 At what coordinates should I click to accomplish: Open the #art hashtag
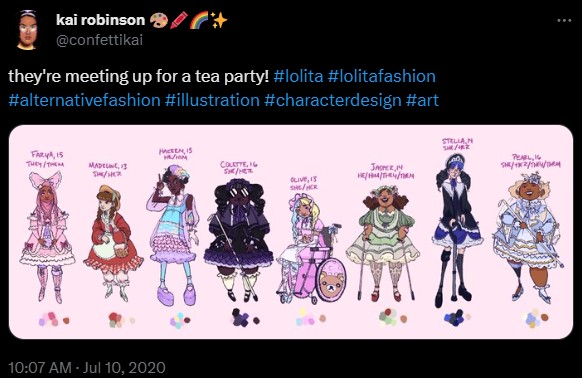click(422, 100)
